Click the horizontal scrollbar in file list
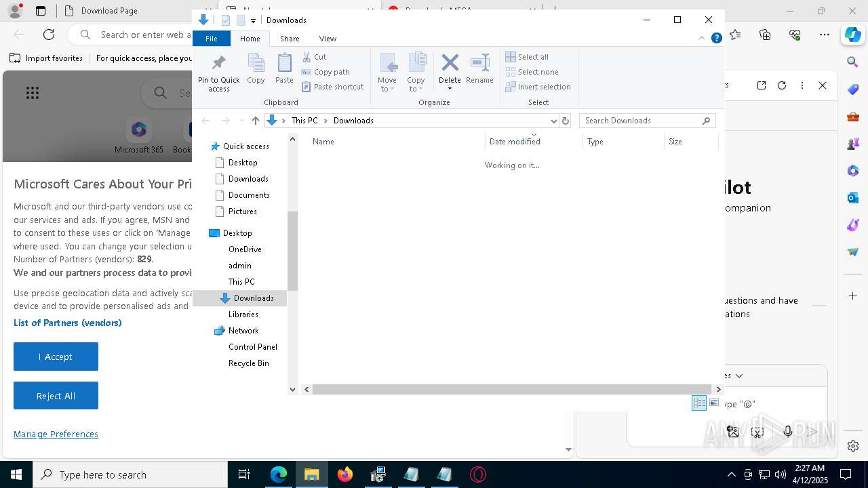The width and height of the screenshot is (868, 488). [512, 389]
